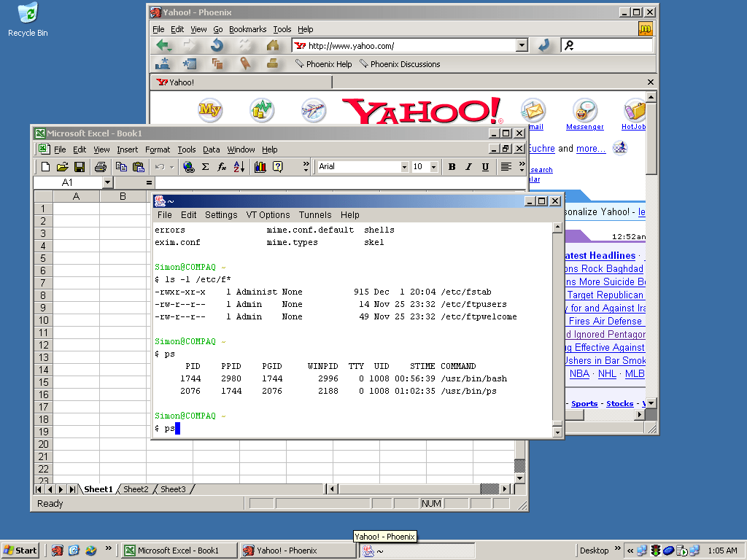The width and height of the screenshot is (747, 560).
Task: Expand more Formatting toolbar buttons in Excel
Action: pos(522,167)
